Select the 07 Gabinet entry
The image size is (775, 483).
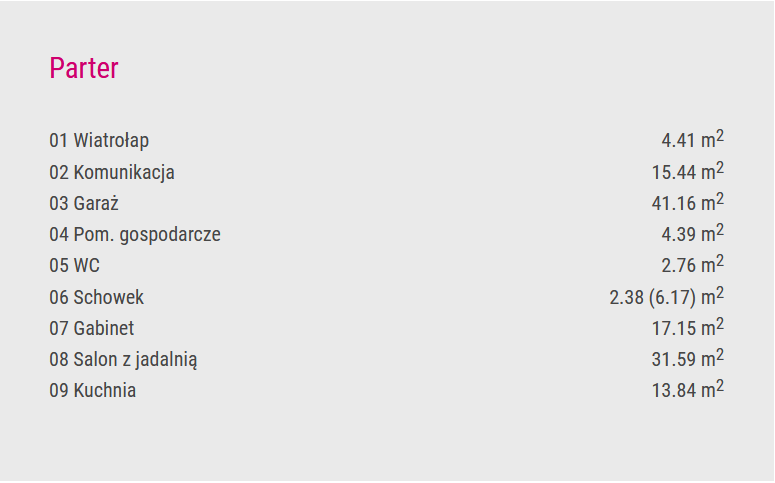coord(91,328)
